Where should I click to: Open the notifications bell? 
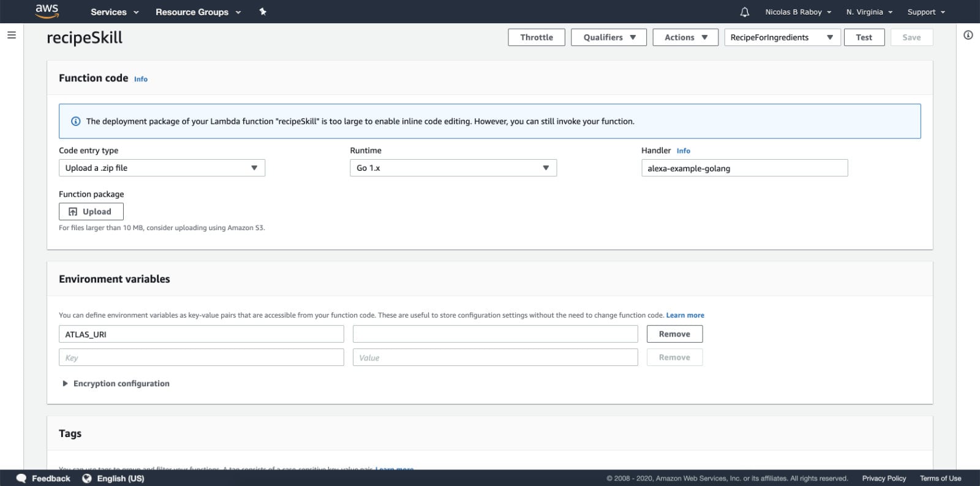745,12
